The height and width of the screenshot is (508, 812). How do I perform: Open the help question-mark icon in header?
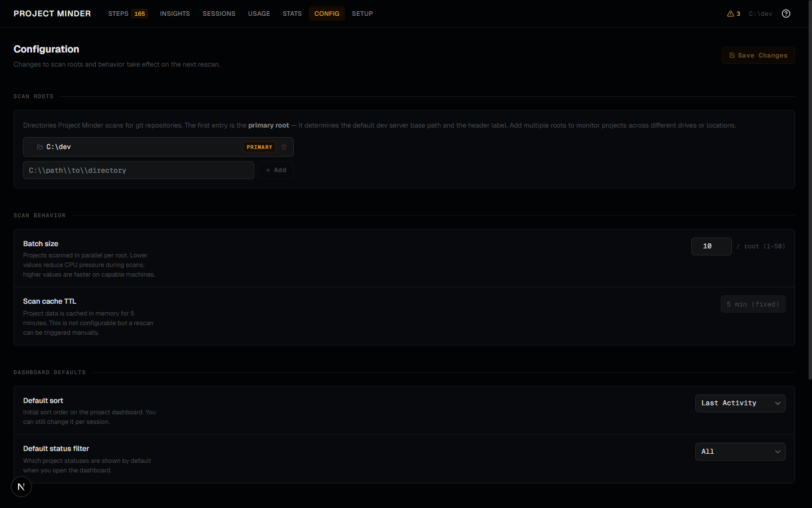(785, 13)
